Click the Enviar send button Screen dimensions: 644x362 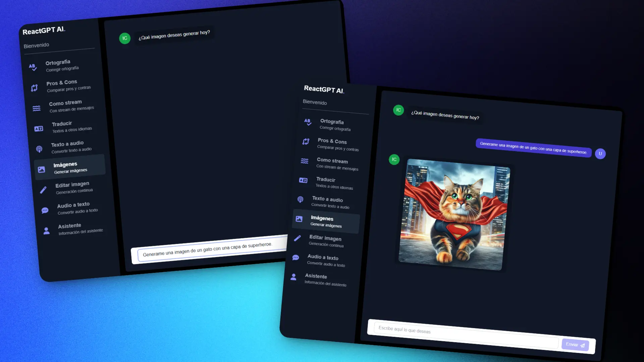(x=575, y=345)
